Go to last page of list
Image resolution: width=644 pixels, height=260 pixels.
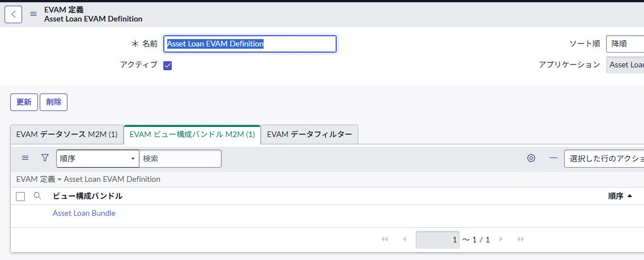pyautogui.click(x=521, y=240)
